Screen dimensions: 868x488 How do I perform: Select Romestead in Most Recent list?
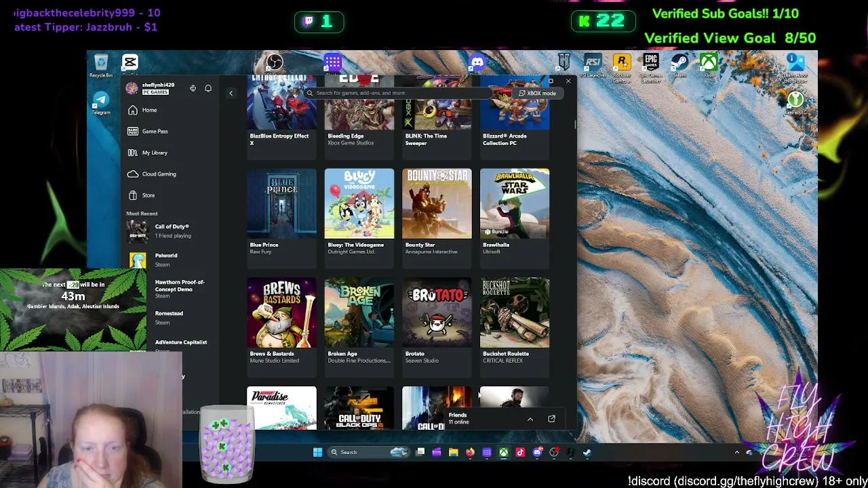[170, 318]
